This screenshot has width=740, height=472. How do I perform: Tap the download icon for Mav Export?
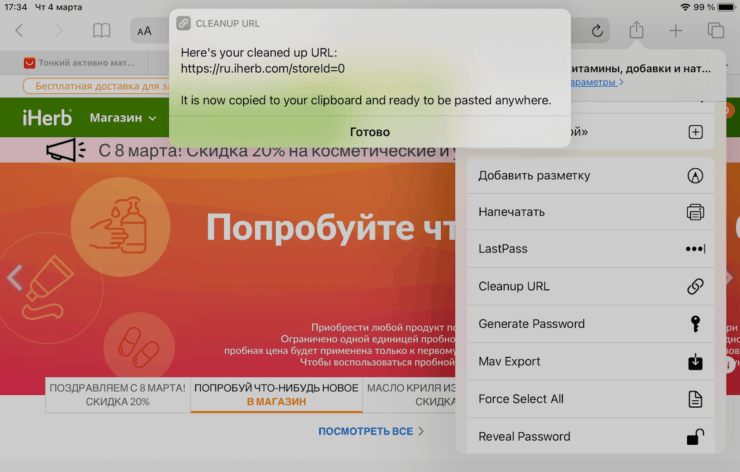695,362
